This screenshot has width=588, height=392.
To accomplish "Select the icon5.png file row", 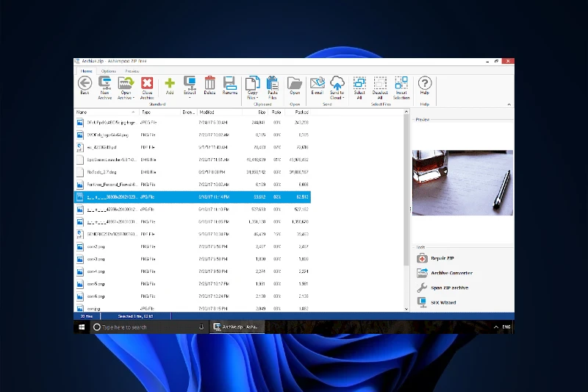I will [x=193, y=284].
